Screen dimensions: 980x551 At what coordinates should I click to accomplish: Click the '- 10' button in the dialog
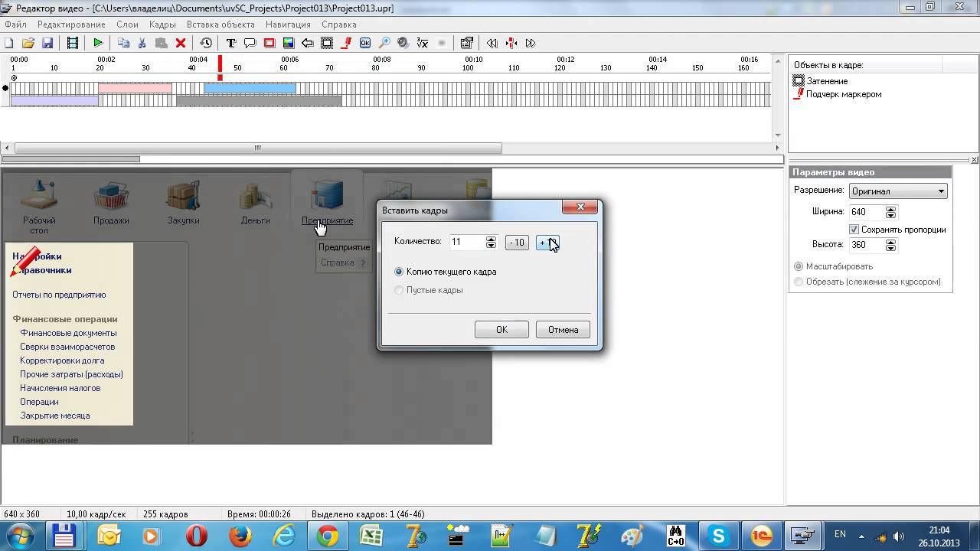pyautogui.click(x=517, y=243)
